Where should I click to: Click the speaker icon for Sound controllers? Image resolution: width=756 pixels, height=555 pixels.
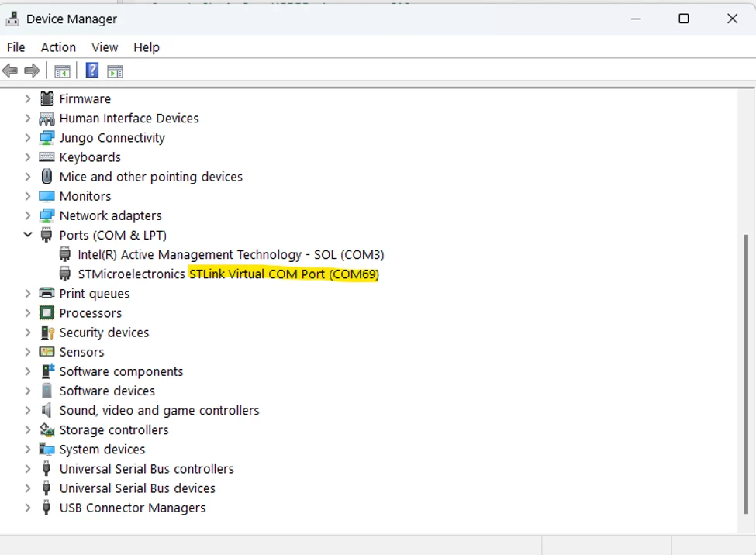[47, 410]
